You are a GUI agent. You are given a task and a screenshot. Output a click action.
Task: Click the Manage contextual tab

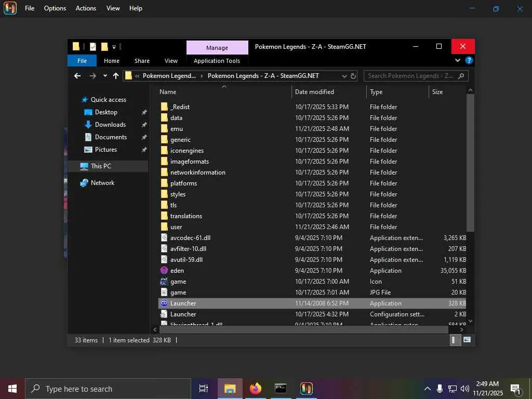[x=217, y=48]
